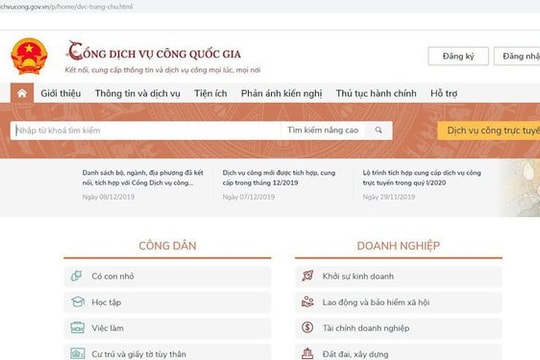The image size is (540, 360).
Task: Click Dịch vụ công trực tuyến button
Action: (489, 131)
